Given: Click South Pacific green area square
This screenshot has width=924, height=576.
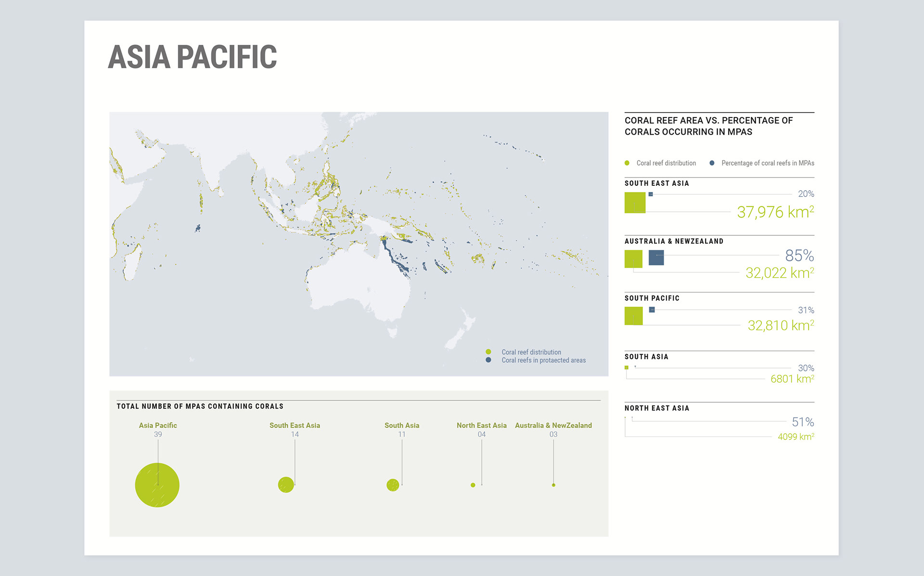Looking at the screenshot, I should (x=633, y=316).
